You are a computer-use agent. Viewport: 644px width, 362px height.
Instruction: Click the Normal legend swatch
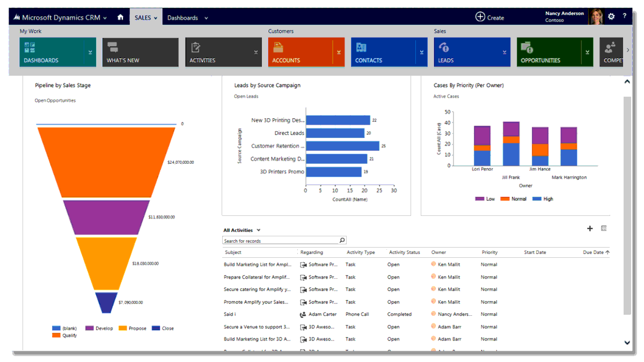(x=505, y=199)
